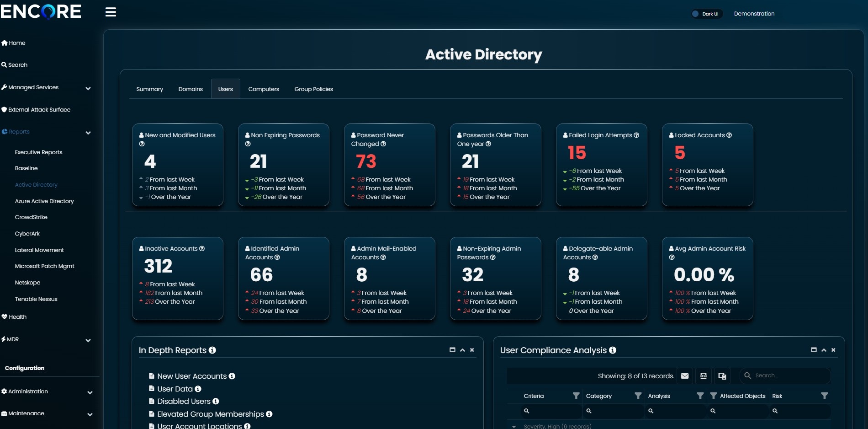The width and height of the screenshot is (868, 429).
Task: Email the User Compliance Analysis report
Action: click(684, 376)
